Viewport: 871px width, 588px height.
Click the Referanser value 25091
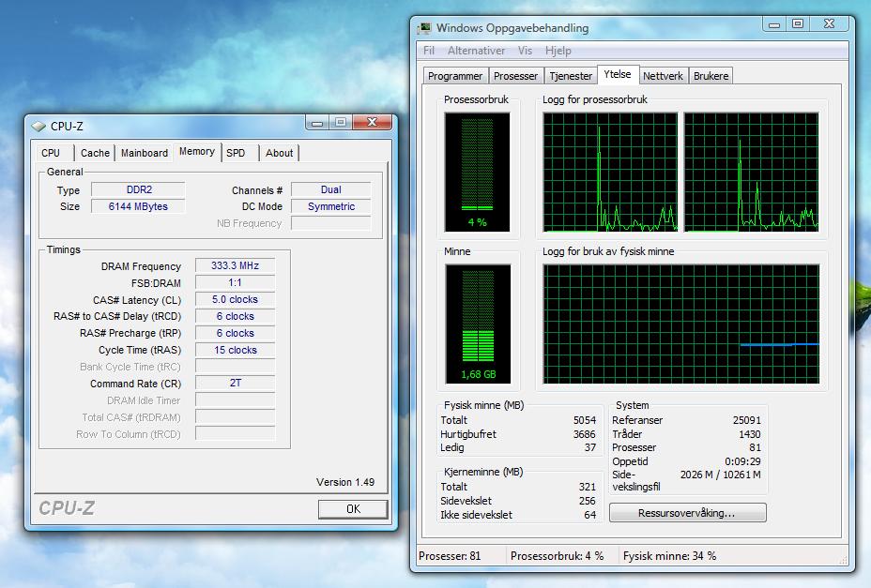coord(746,420)
